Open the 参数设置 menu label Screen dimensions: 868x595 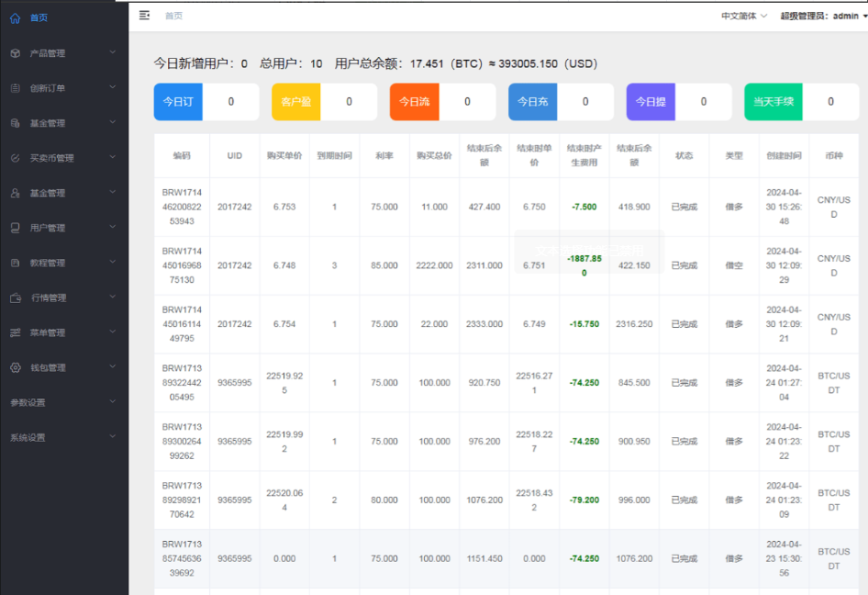28,403
